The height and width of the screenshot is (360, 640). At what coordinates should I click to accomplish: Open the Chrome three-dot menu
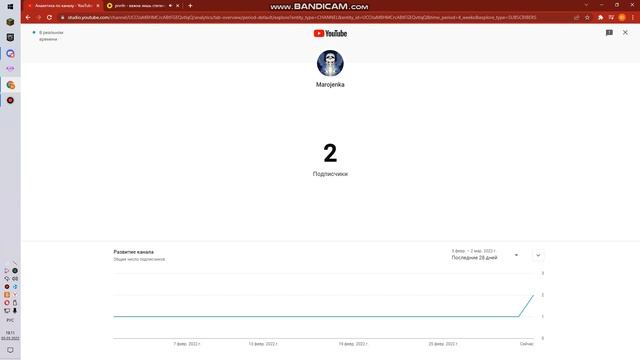[x=633, y=18]
